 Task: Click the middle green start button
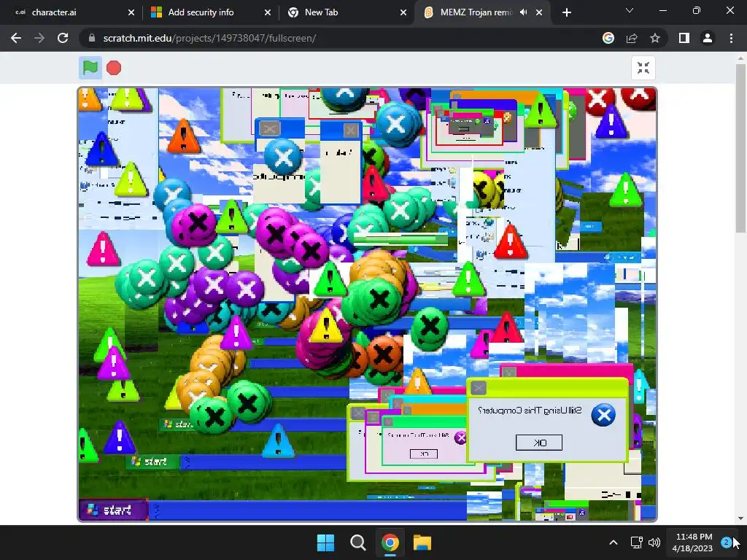(x=153, y=461)
